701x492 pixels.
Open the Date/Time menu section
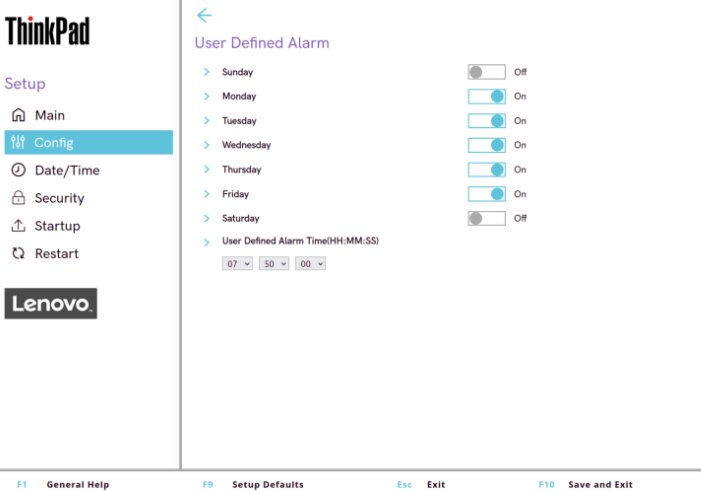(89, 170)
